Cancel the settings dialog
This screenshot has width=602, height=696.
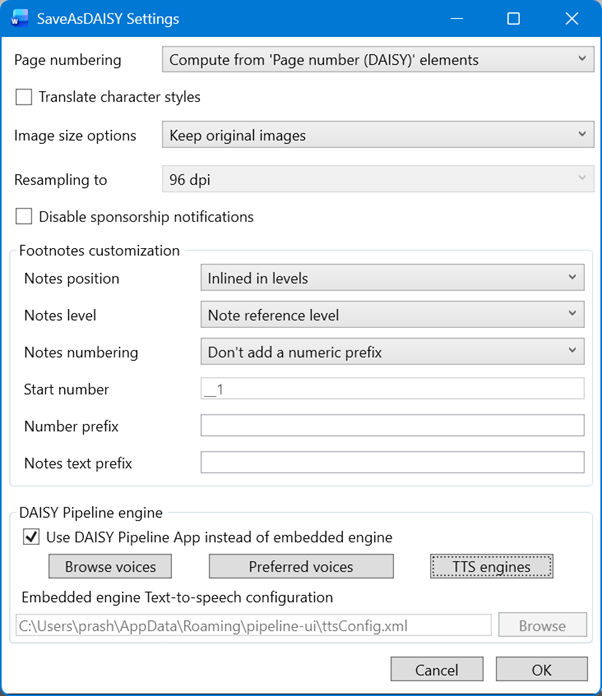[x=437, y=669]
